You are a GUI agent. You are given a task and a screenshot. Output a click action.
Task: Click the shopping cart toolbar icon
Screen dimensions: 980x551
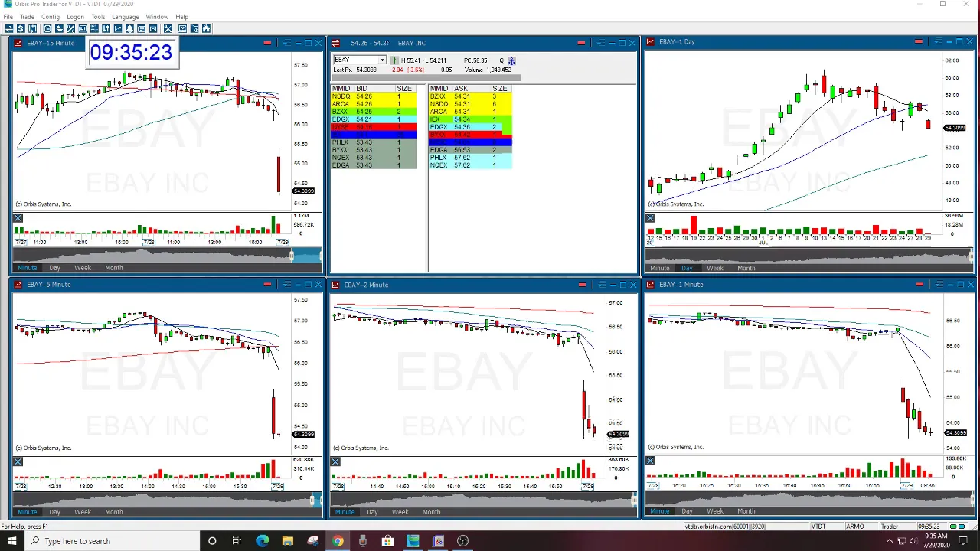(142, 28)
